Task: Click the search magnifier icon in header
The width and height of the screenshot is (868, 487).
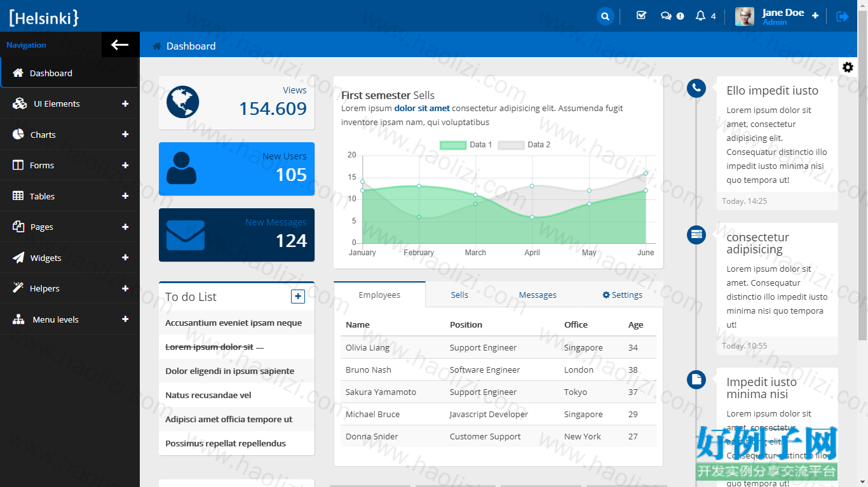Action: coord(606,17)
